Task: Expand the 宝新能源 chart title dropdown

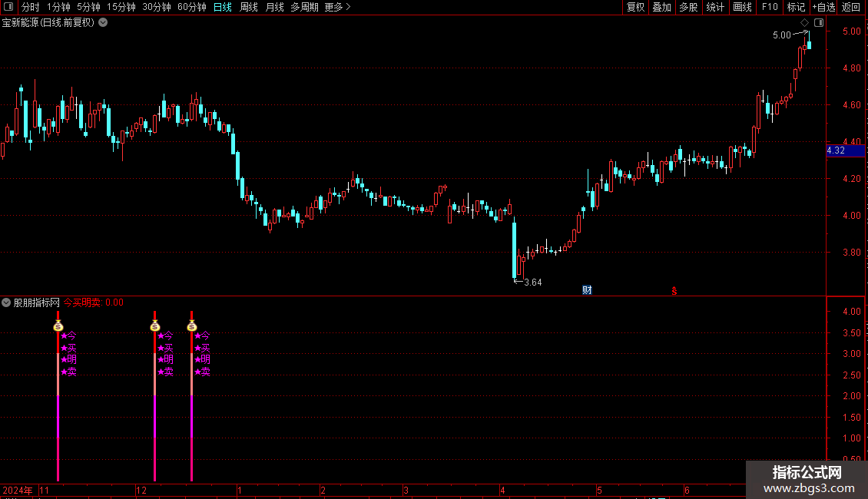Action: [x=103, y=23]
